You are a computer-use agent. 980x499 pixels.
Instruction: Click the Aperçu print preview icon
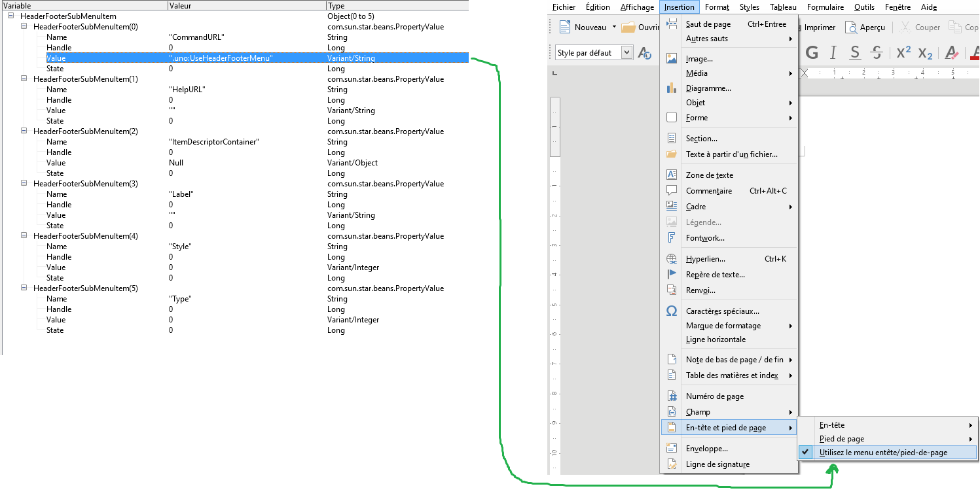pos(864,27)
